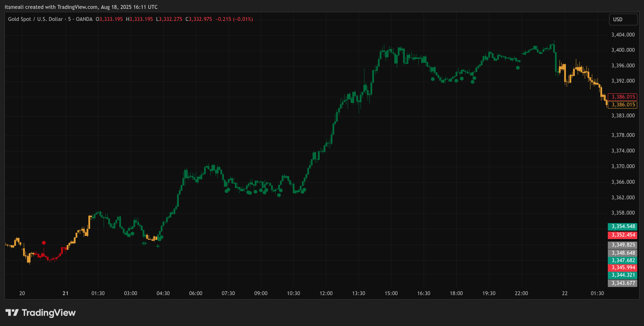This screenshot has width=644, height=326.
Task: Click the OANDA data source label
Action: (x=84, y=19)
